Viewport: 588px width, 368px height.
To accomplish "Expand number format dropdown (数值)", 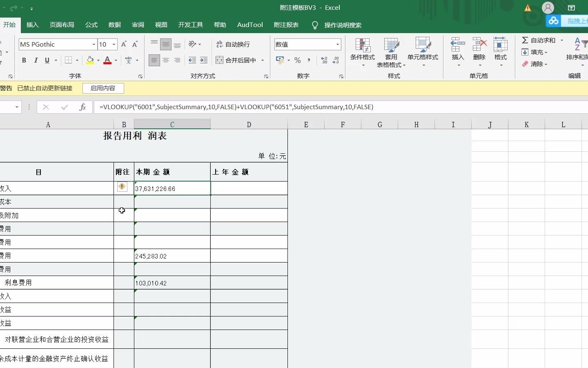I will (338, 44).
